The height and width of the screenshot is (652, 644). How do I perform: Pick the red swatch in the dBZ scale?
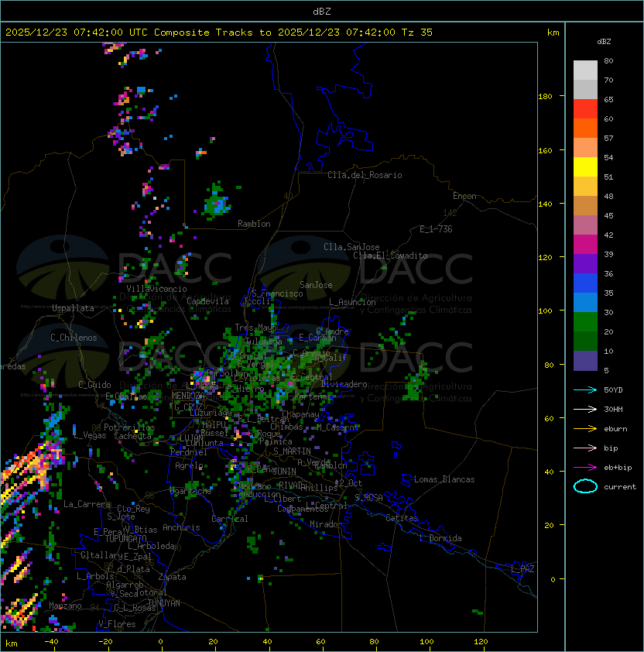[x=585, y=109]
